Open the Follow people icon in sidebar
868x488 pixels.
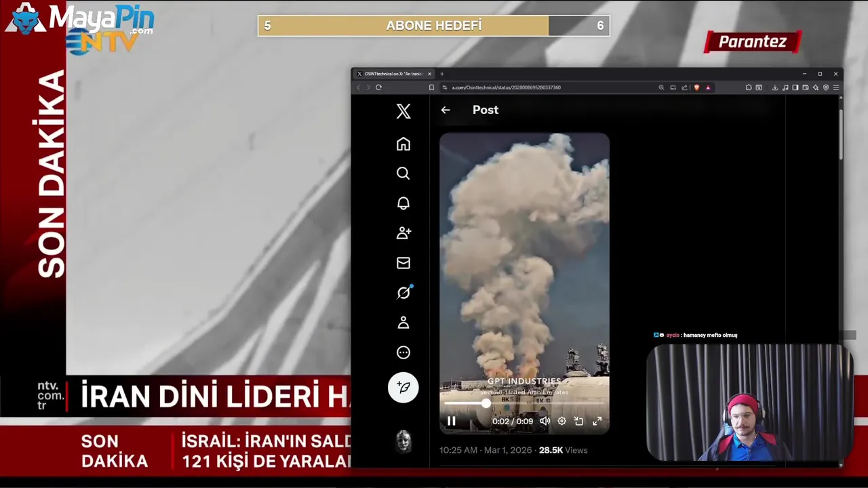tap(403, 233)
